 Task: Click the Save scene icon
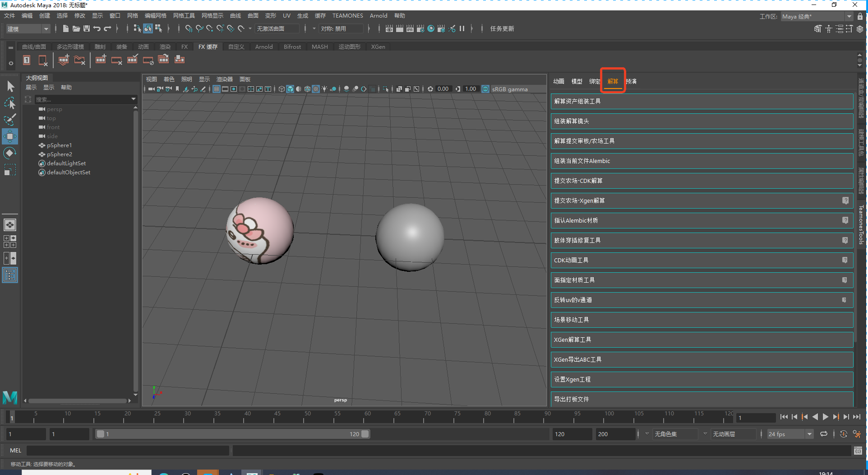pos(87,28)
